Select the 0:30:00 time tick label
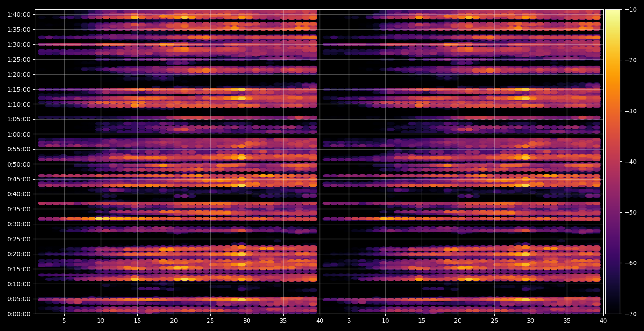Image resolution: width=644 pixels, height=331 pixels. [x=19, y=224]
